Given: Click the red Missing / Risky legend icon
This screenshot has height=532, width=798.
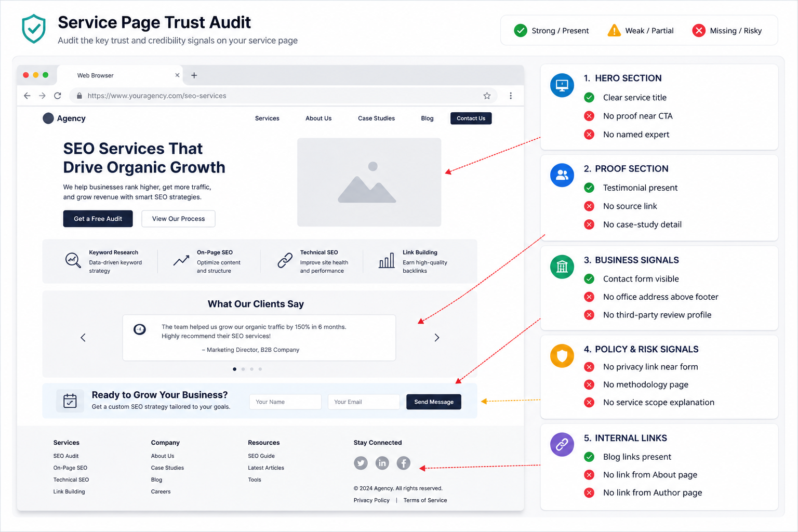Looking at the screenshot, I should tap(699, 31).
